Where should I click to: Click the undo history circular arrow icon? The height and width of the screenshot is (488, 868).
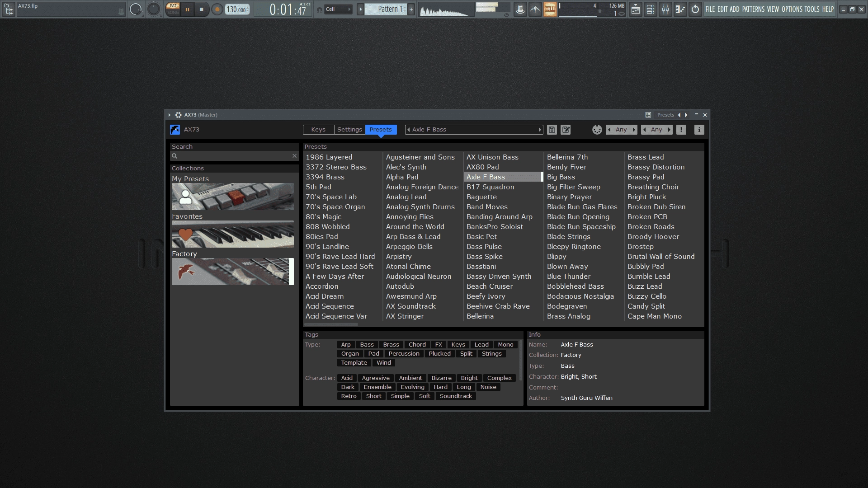(695, 9)
